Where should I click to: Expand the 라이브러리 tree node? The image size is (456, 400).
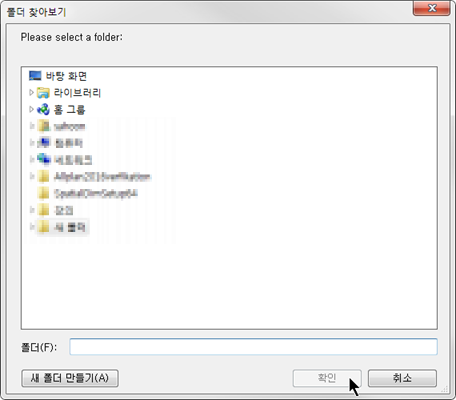31,92
